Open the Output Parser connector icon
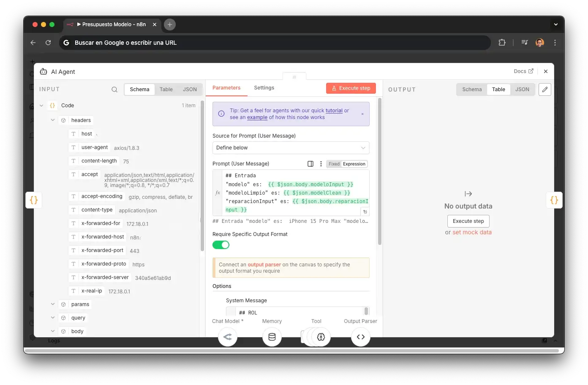588x385 pixels. click(x=361, y=336)
